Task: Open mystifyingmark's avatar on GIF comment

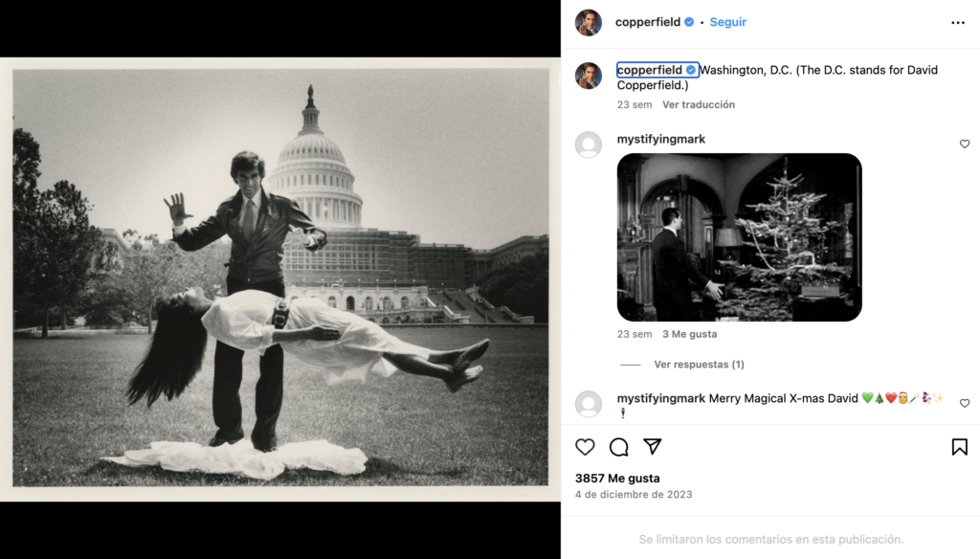Action: 589,145
